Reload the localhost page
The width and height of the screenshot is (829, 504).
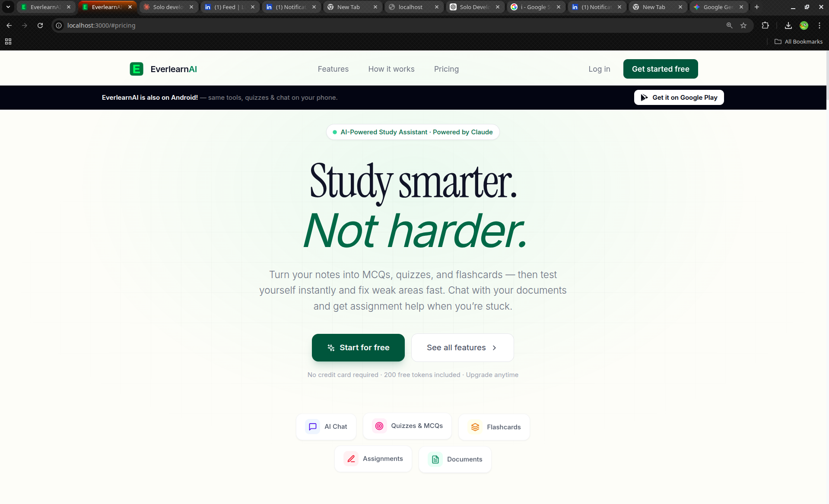tap(40, 25)
